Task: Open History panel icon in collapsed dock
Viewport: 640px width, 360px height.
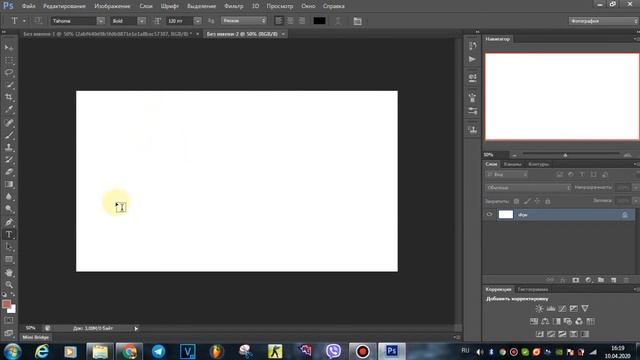Action: [473, 46]
